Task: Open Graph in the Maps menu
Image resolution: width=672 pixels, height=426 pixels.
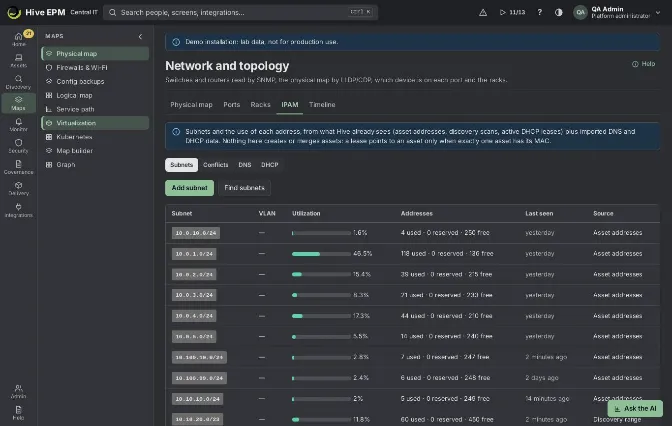Action: (95, 165)
